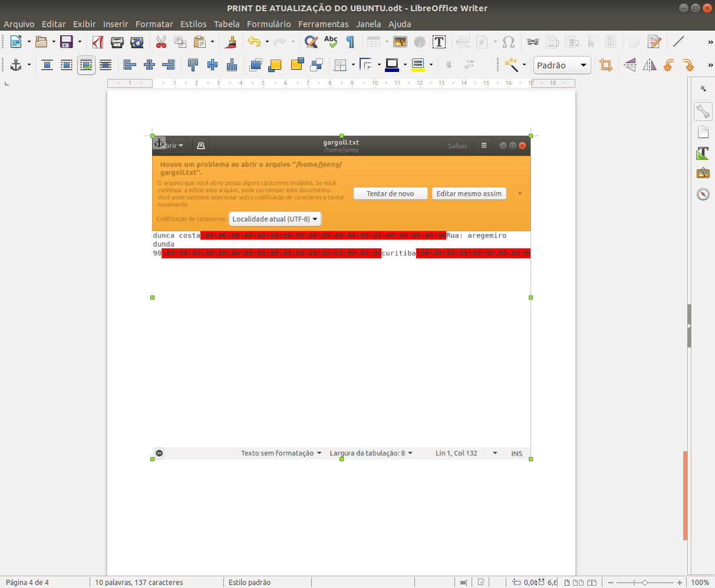Save the document with the floppy disk icon
The image size is (715, 588).
(67, 42)
